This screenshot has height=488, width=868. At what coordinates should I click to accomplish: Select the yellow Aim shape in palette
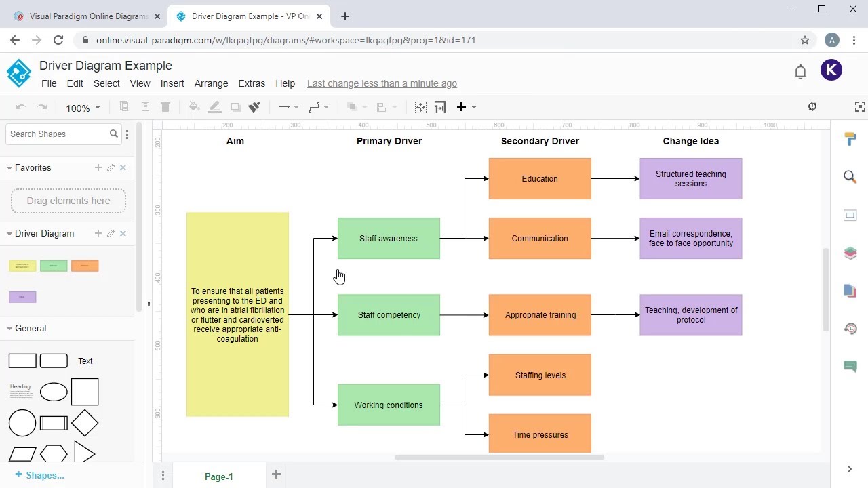22,266
